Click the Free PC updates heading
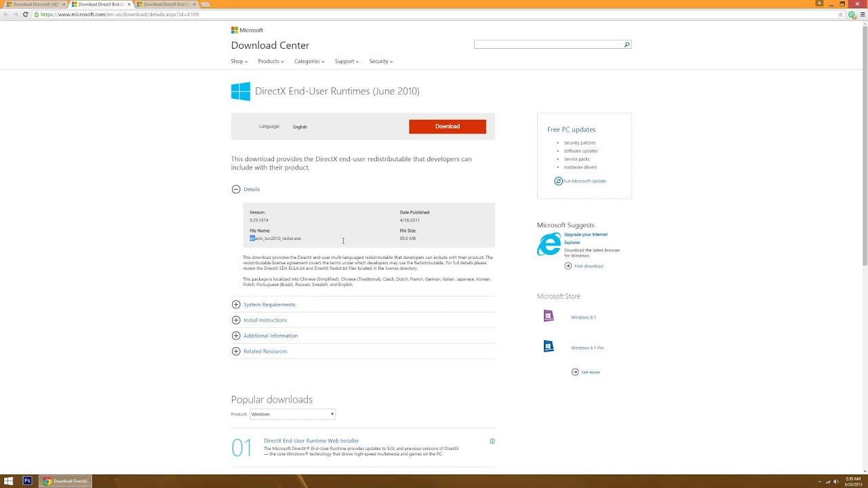 (572, 129)
